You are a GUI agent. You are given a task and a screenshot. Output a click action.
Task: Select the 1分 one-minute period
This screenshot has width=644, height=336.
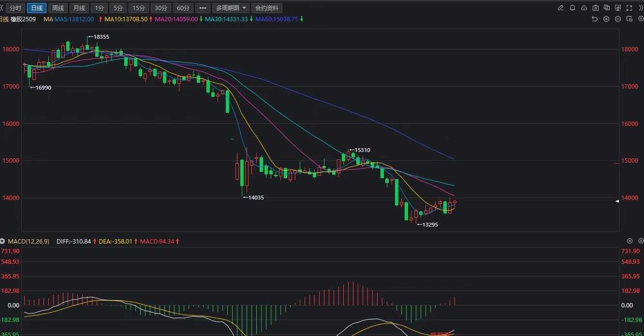point(99,8)
